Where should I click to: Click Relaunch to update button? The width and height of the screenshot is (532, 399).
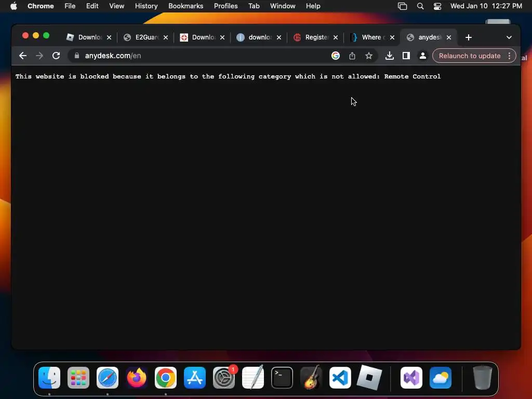(470, 56)
